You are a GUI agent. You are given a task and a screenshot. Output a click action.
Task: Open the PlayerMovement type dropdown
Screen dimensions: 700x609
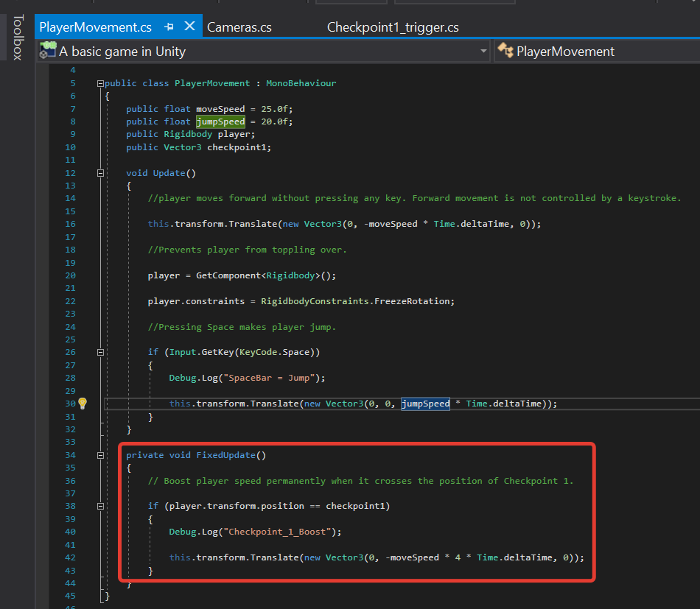point(565,52)
